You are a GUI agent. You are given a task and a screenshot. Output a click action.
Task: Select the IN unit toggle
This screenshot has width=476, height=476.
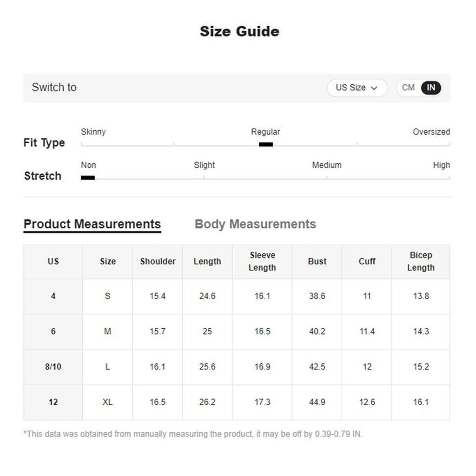coord(431,87)
